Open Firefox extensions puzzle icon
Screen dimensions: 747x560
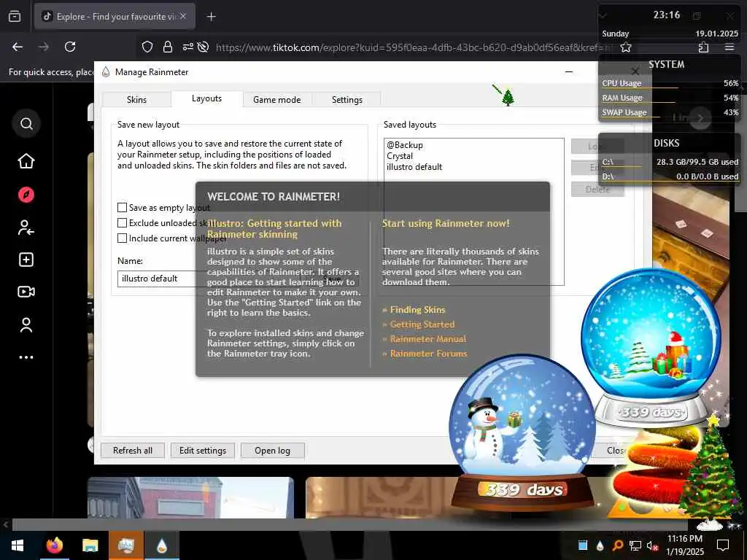tap(703, 47)
